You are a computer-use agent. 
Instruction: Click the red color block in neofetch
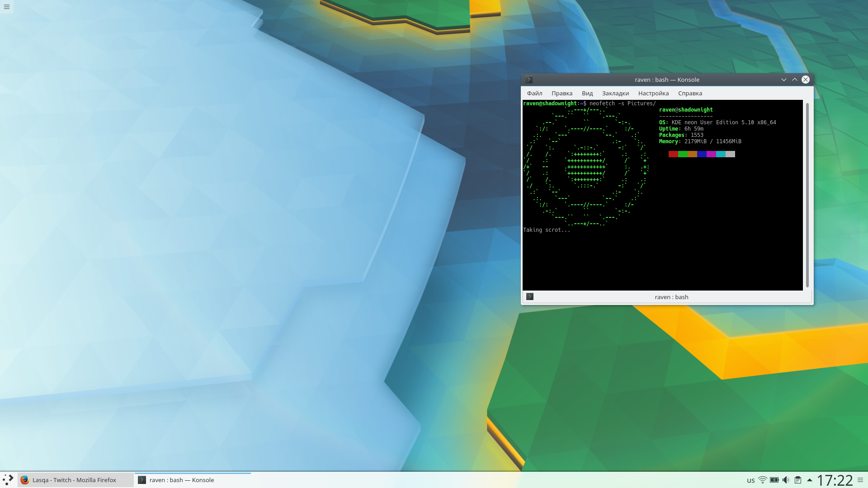click(673, 154)
